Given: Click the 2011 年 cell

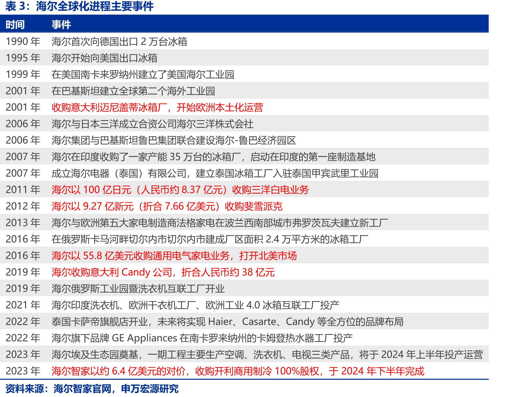Looking at the screenshot, I should click(23, 190).
